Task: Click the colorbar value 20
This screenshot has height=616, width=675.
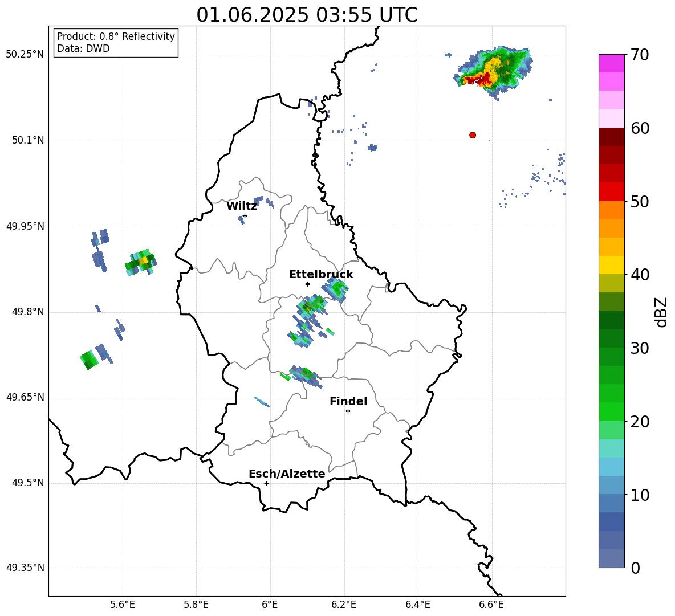Action: pyautogui.click(x=640, y=422)
